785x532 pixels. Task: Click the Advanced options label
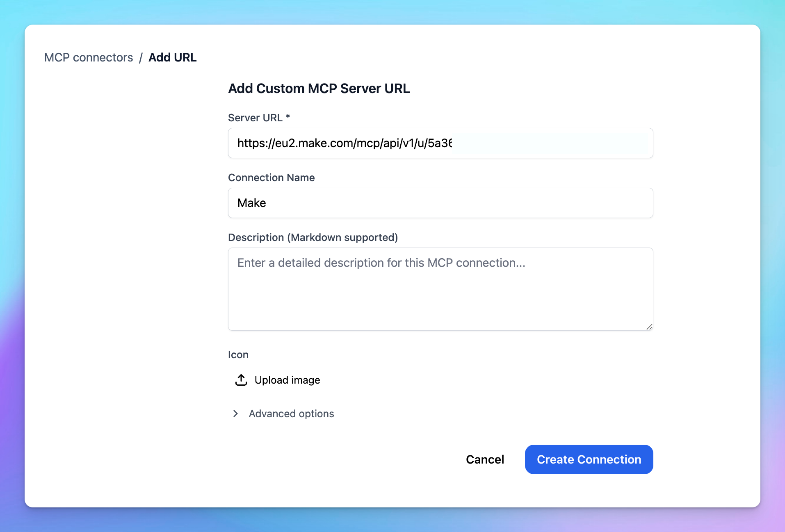click(x=291, y=414)
